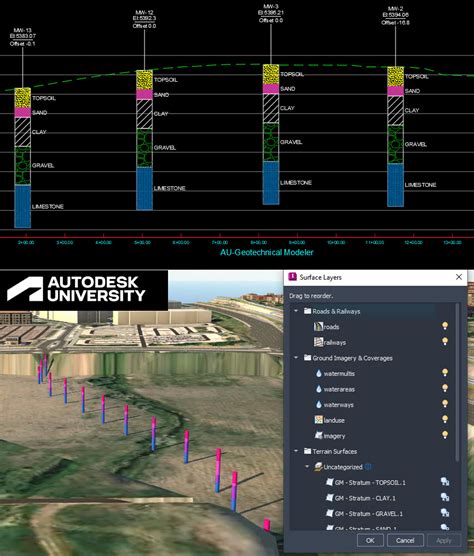Click the GM Stratum TOPSOIL.1 surface icon
Image resolution: width=474 pixels, height=556 pixels.
coord(329,482)
